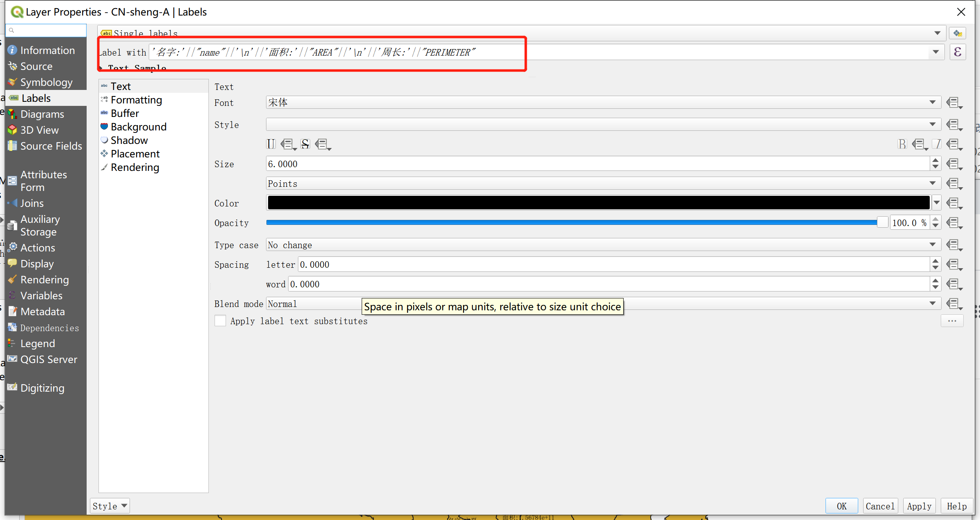980x520 pixels.
Task: Click the Apply button
Action: [919, 506]
